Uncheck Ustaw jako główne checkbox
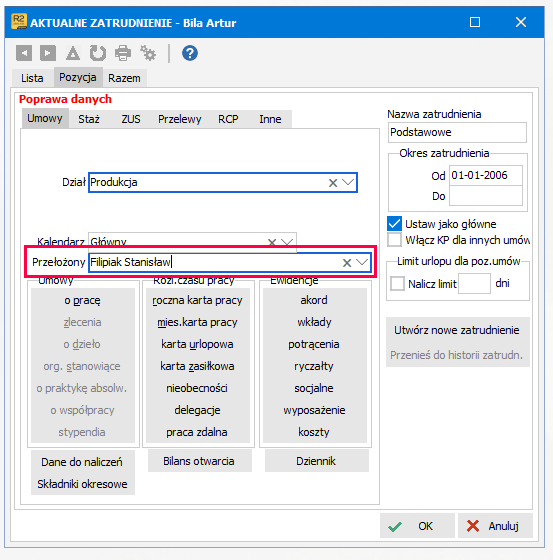Image resolution: width=553 pixels, height=560 pixels. (x=394, y=224)
